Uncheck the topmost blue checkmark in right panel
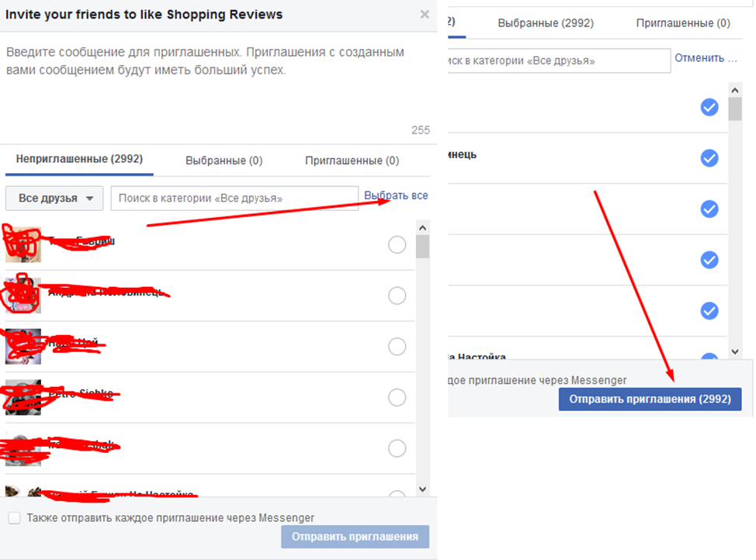The width and height of the screenshot is (756, 560). [x=709, y=107]
